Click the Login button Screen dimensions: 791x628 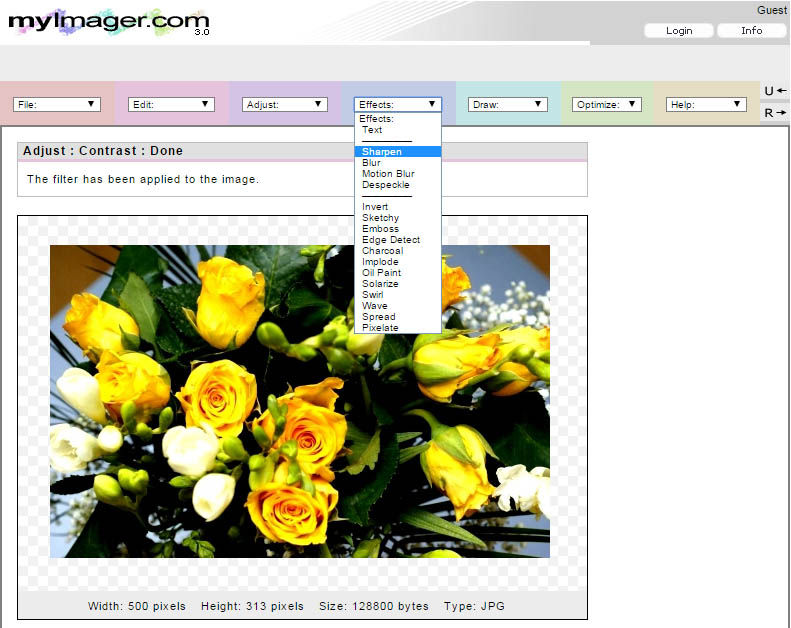(x=679, y=31)
